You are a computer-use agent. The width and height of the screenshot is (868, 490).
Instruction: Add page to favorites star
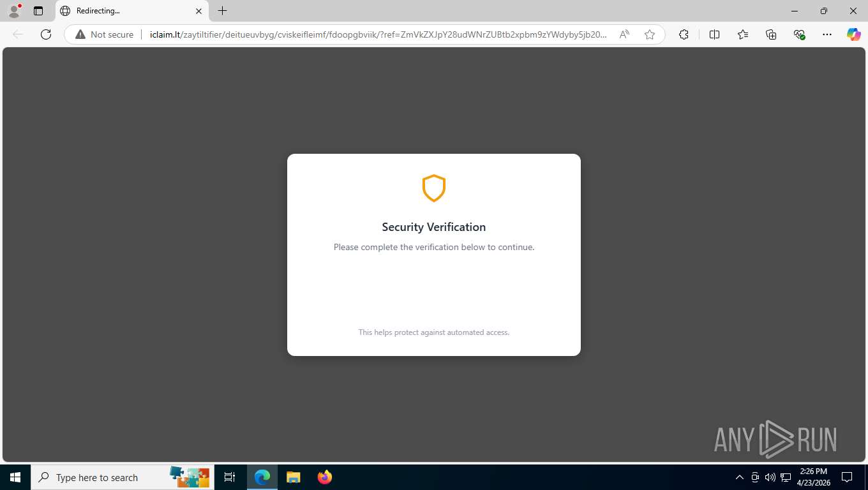tap(650, 34)
